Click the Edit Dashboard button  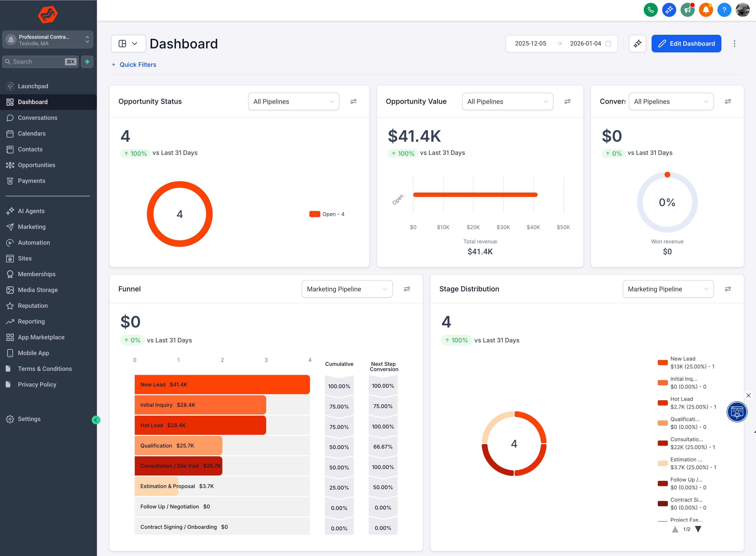(686, 43)
